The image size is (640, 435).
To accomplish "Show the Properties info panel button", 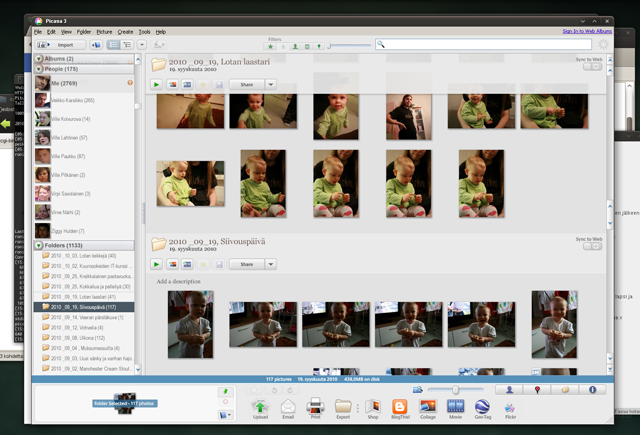I will click(592, 390).
